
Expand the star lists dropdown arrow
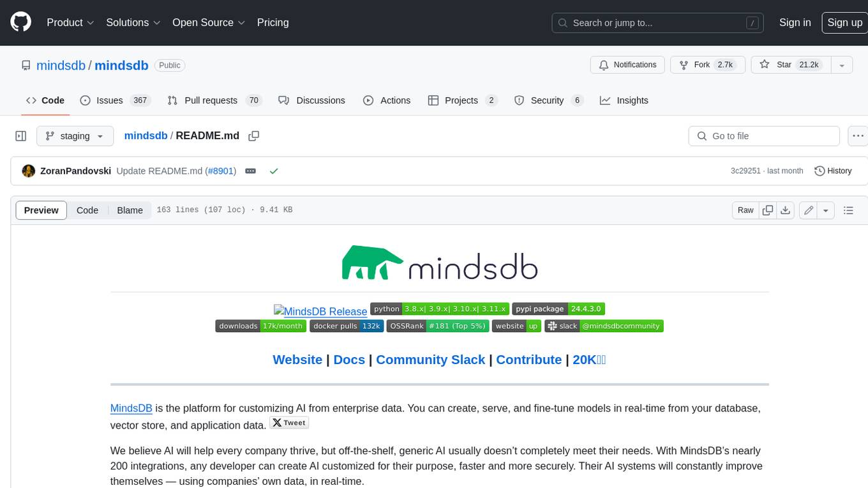pos(842,65)
